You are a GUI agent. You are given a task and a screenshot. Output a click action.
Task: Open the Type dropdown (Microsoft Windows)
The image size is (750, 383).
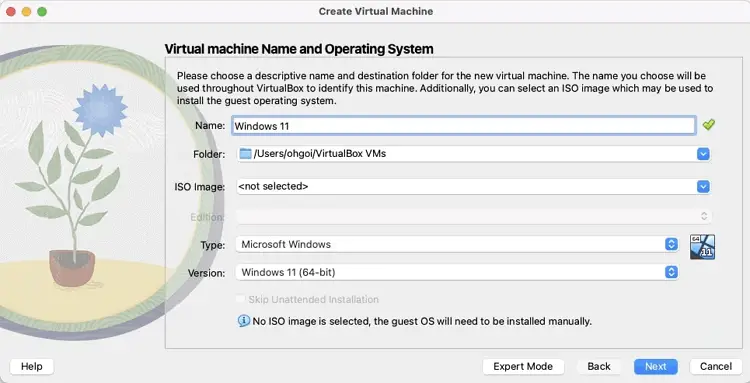click(457, 244)
